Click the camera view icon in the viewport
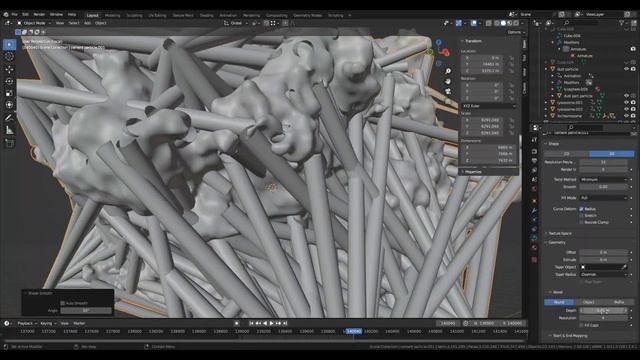Viewport: 640px width, 360px height. click(x=448, y=91)
